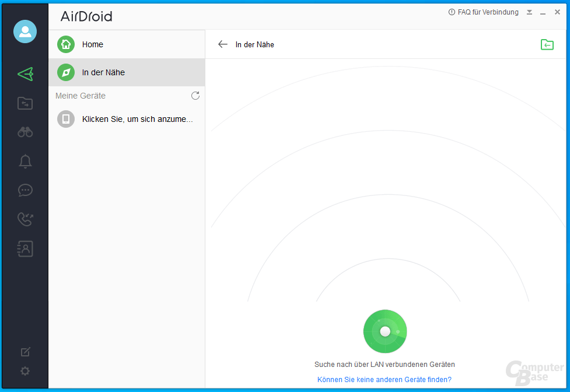Open the Files folder icon in sidebar
The height and width of the screenshot is (392, 570).
pyautogui.click(x=25, y=103)
